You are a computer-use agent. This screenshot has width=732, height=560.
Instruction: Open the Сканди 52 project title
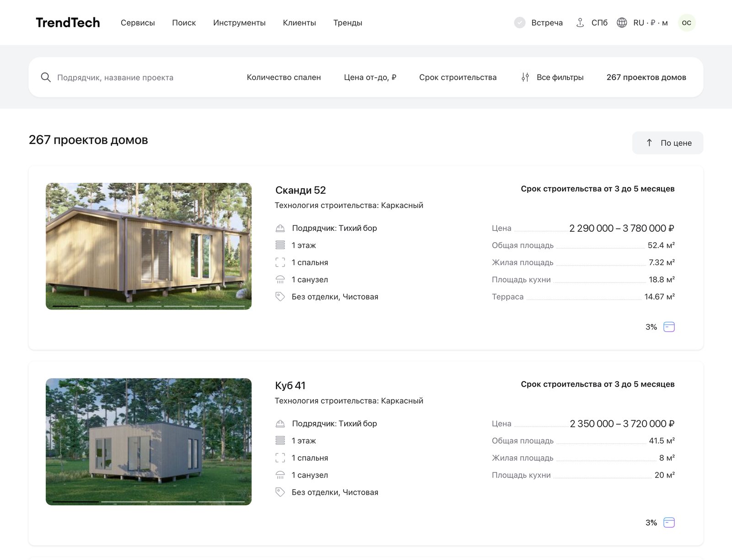(301, 190)
